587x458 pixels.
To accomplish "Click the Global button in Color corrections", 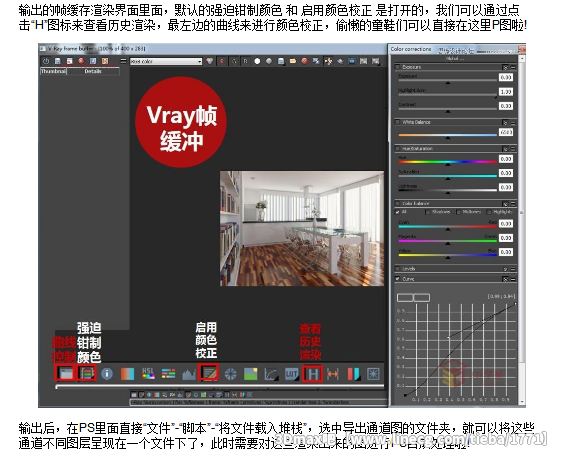I will (x=454, y=58).
